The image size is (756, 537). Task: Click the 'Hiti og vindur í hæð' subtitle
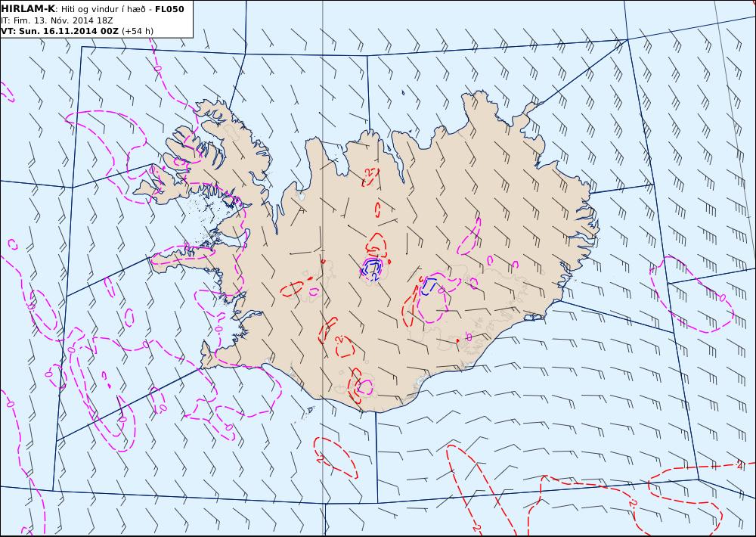click(103, 9)
